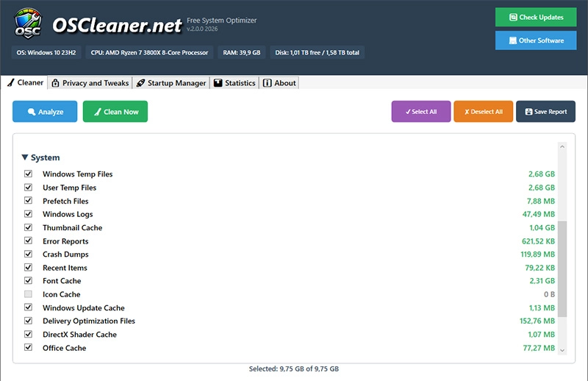This screenshot has width=588, height=381.
Task: Toggle the Recent Items checkbox
Action: 28,267
